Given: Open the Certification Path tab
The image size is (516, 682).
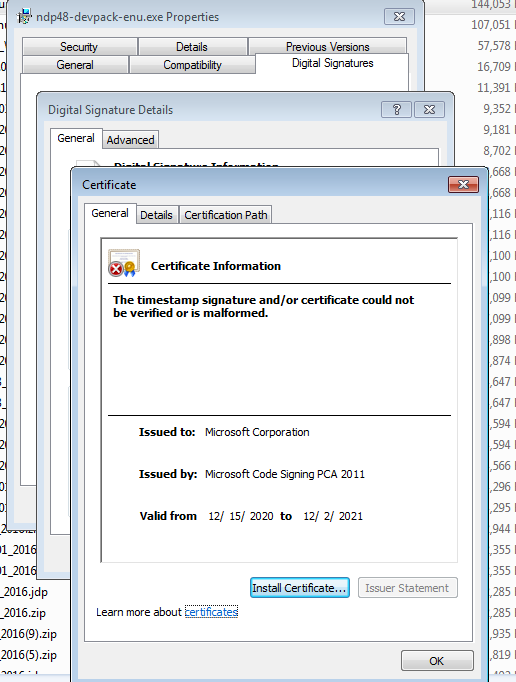Looking at the screenshot, I should (x=226, y=215).
